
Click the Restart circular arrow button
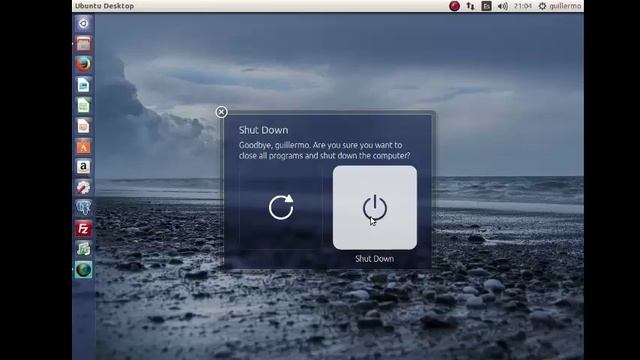(x=281, y=207)
